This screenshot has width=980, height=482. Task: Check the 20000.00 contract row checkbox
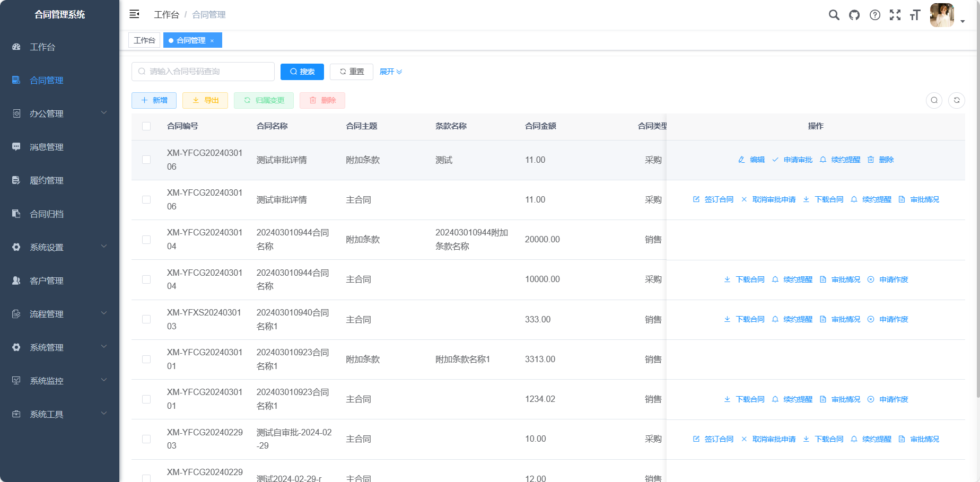pos(146,240)
